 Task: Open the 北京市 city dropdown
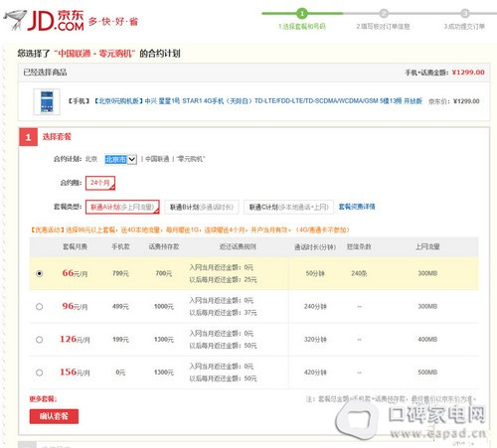(120, 159)
